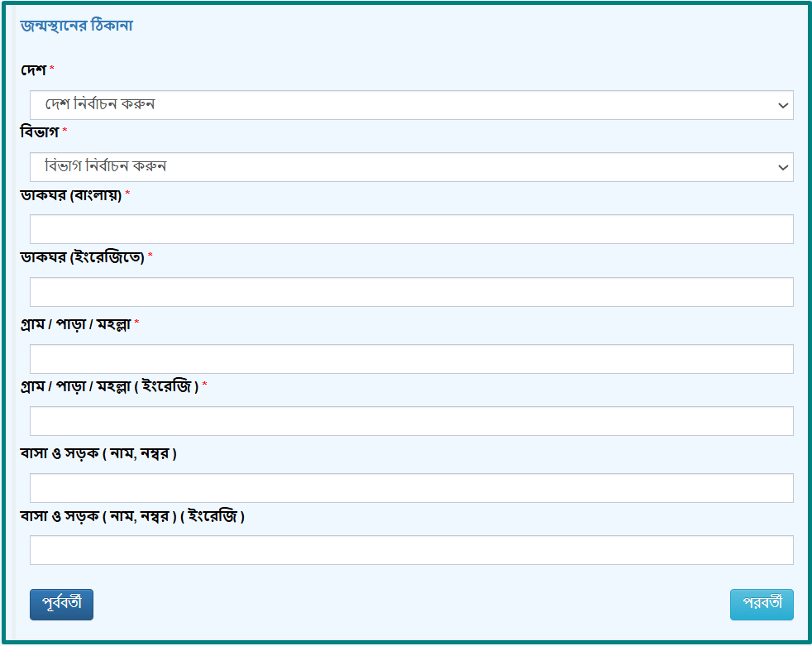This screenshot has height=646, width=812.
Task: Select the গ্রাম / পাড়া / মহল্লা input field
Action: (x=411, y=358)
